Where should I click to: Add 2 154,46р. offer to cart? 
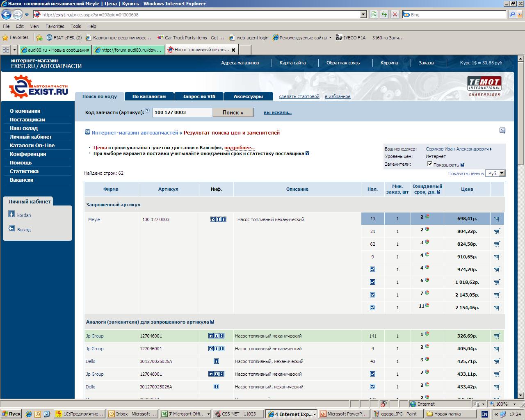click(x=497, y=308)
